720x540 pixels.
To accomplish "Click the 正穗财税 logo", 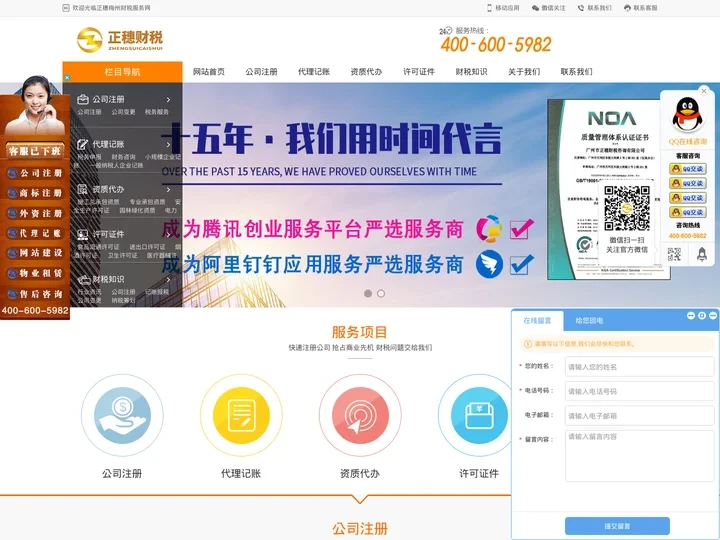I will click(x=120, y=40).
